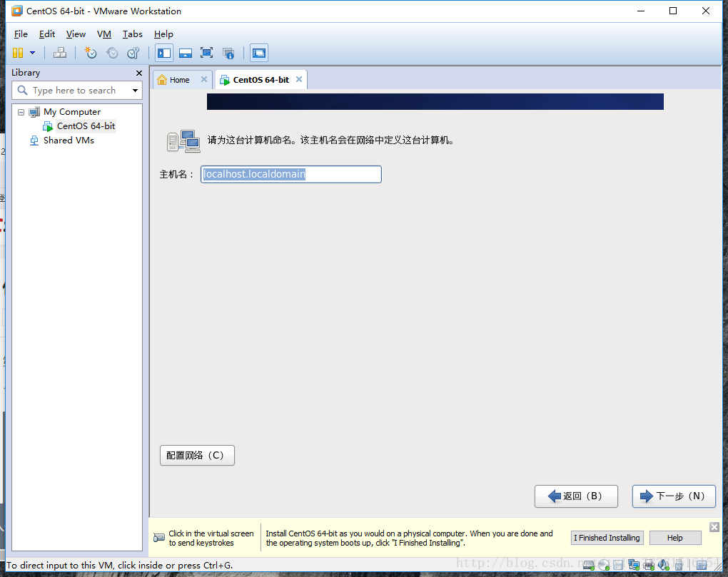The image size is (728, 577).
Task: Click the message log status icon
Action: click(702, 564)
